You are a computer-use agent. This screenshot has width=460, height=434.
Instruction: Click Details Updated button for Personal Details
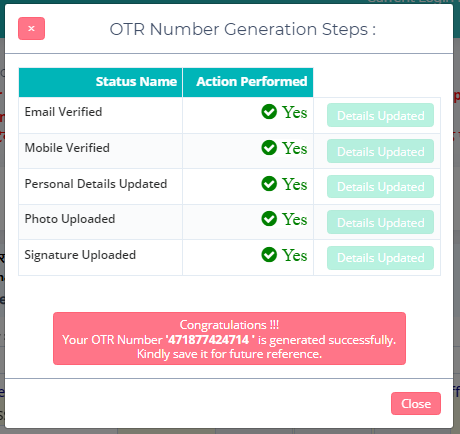click(x=380, y=187)
